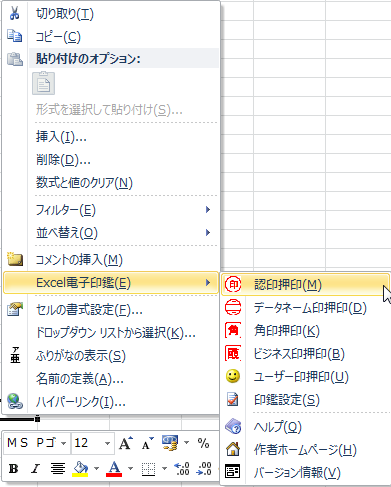Screen dimensions: 391x487
Task: Click the scissors Cut icon
Action: (14, 13)
